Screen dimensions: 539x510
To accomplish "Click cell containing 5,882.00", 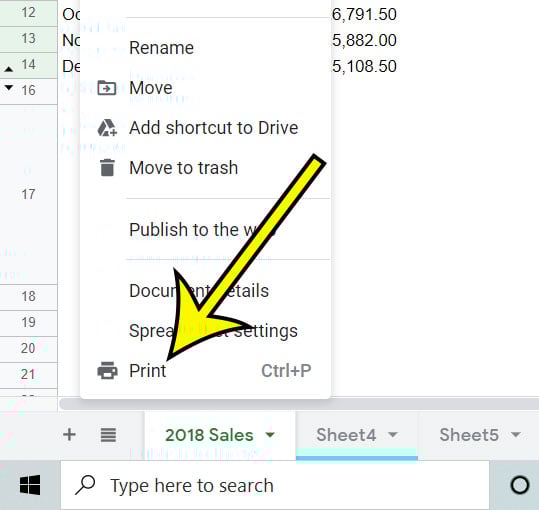I will [x=364, y=41].
